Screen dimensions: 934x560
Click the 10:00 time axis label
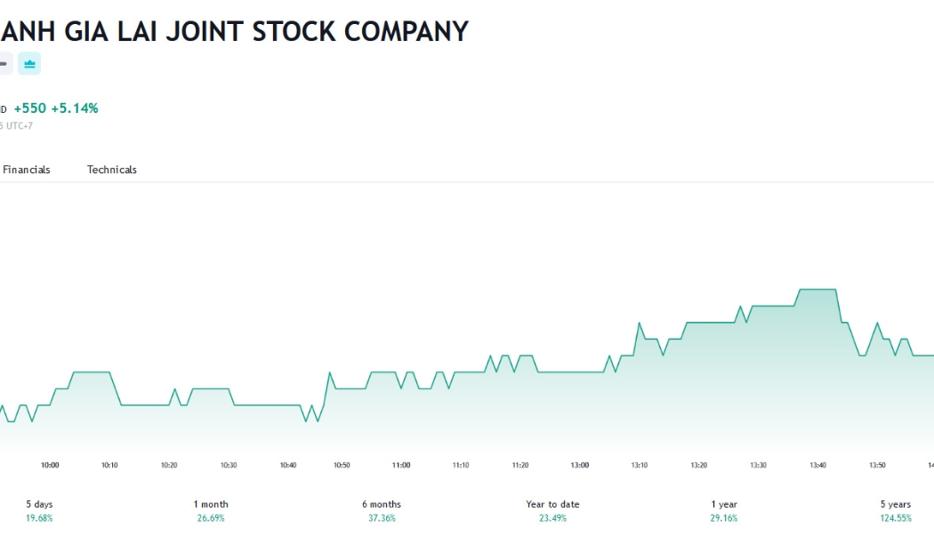50,466
